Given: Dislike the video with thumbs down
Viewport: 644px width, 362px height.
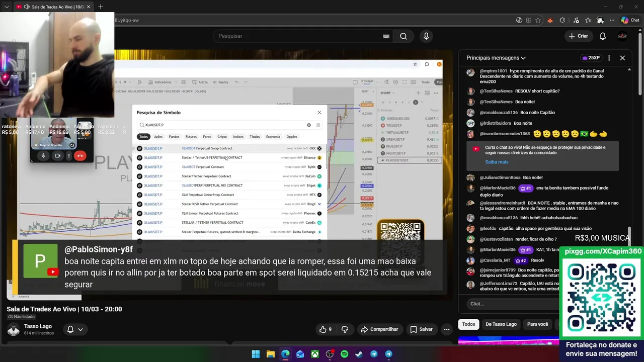Looking at the screenshot, I should pyautogui.click(x=345, y=329).
